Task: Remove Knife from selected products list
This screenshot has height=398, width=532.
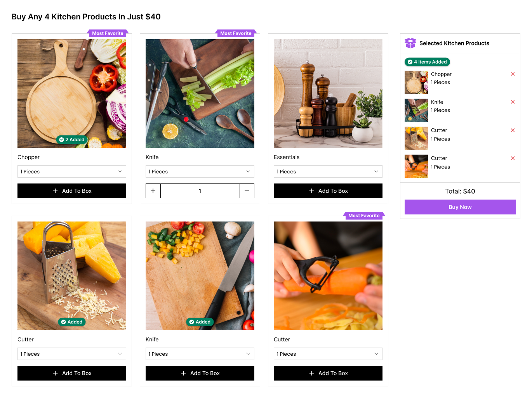Action: pyautogui.click(x=513, y=102)
